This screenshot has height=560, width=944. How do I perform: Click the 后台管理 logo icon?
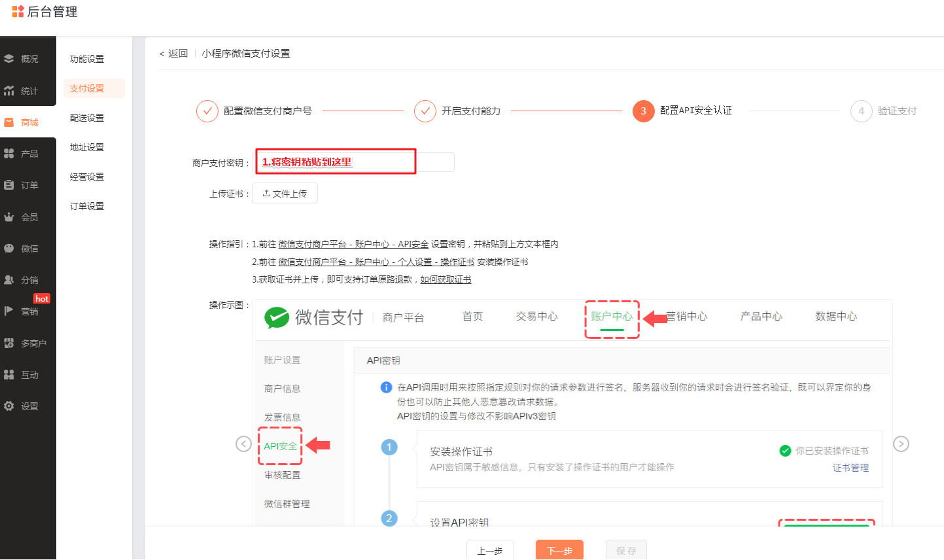point(18,11)
